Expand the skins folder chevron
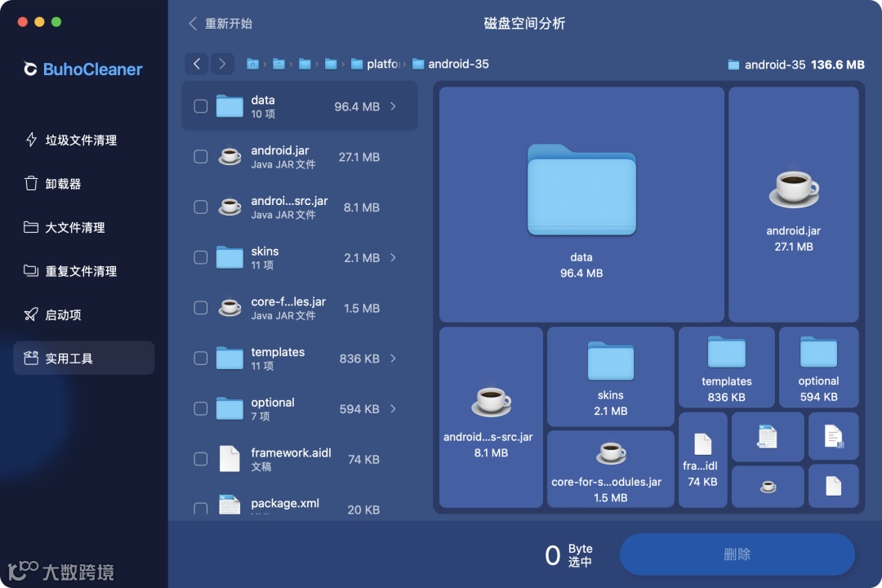 tap(393, 257)
